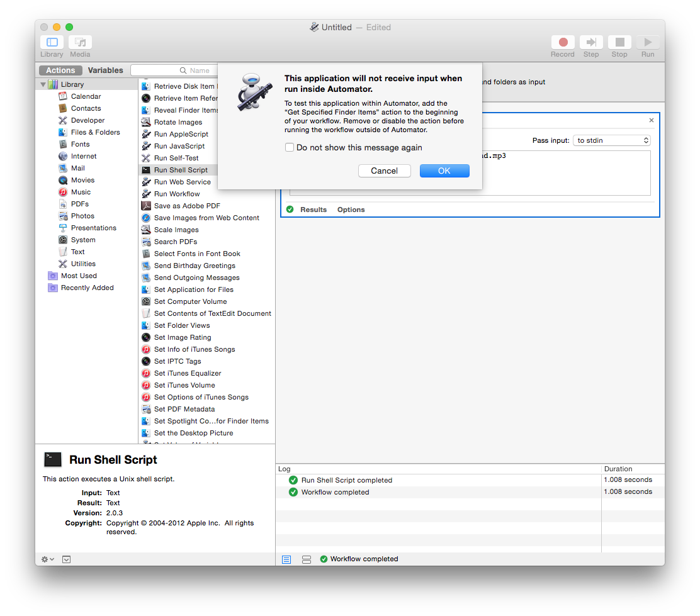This screenshot has width=700, height=616.
Task: Open the Media browser toolbar button
Action: 81,42
